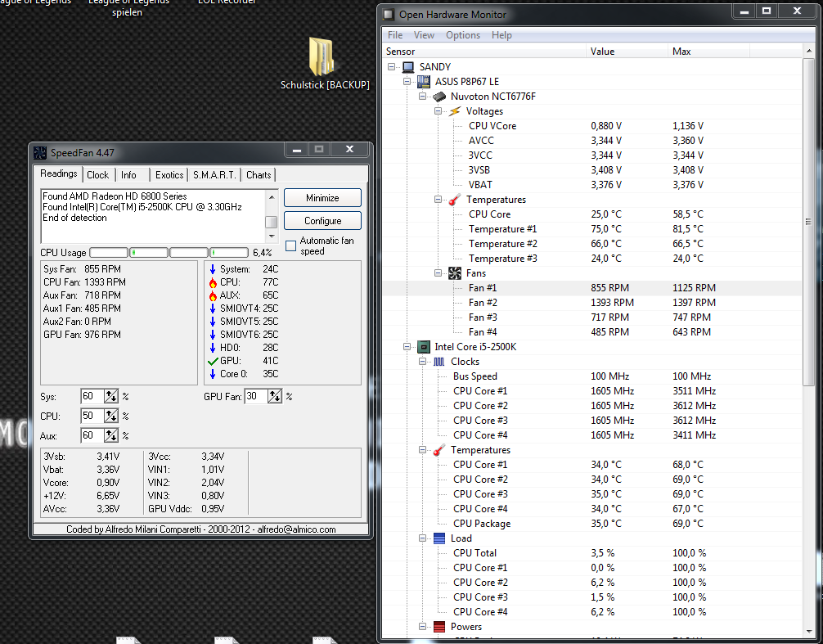
Task: Click the Sys speed input field
Action: (x=92, y=396)
